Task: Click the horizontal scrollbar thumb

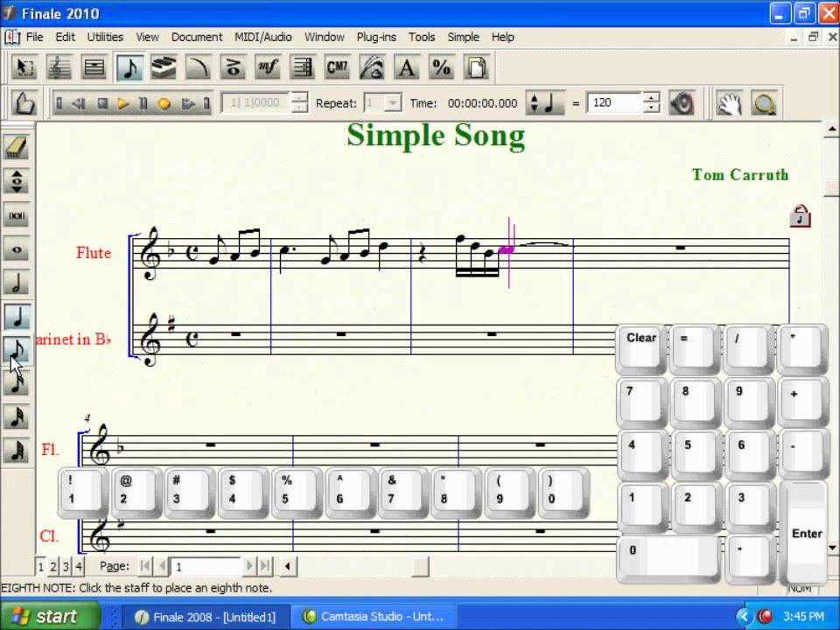Action: click(420, 566)
